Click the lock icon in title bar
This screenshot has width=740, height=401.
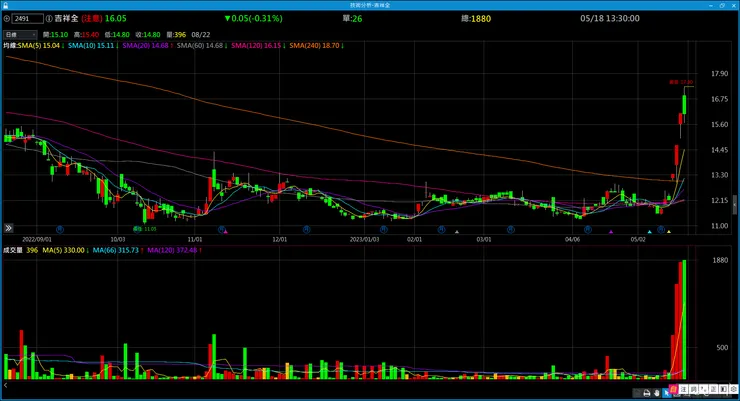5,5
